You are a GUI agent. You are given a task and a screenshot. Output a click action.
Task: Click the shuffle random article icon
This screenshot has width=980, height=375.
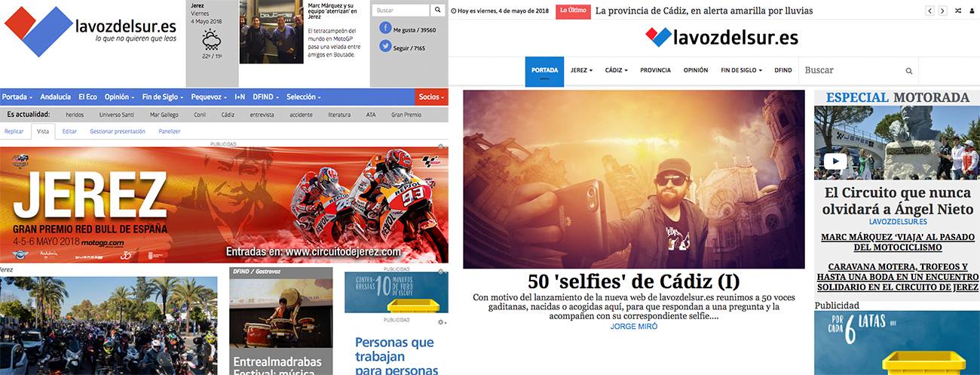coord(958,11)
